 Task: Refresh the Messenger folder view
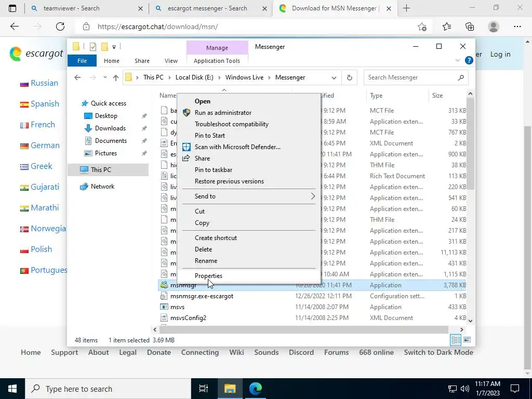click(x=350, y=78)
